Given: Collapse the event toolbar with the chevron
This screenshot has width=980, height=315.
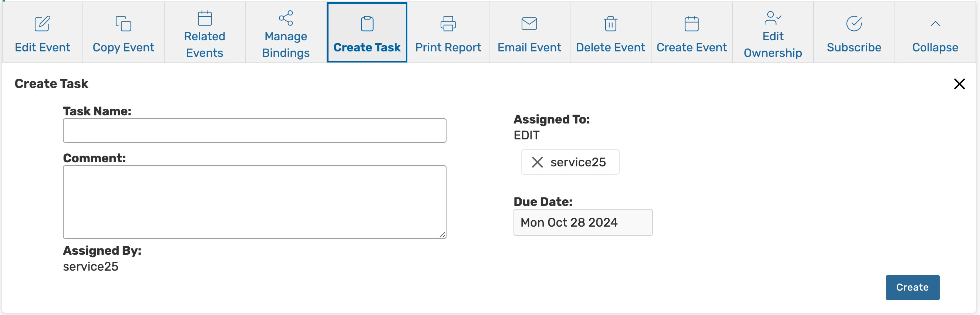Looking at the screenshot, I should pos(935,24).
